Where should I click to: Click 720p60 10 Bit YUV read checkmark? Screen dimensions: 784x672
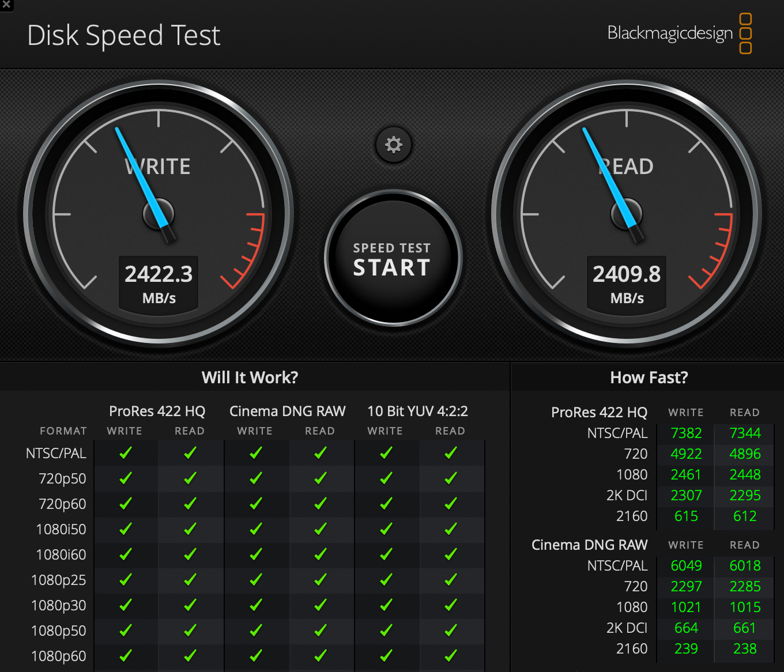(x=450, y=504)
